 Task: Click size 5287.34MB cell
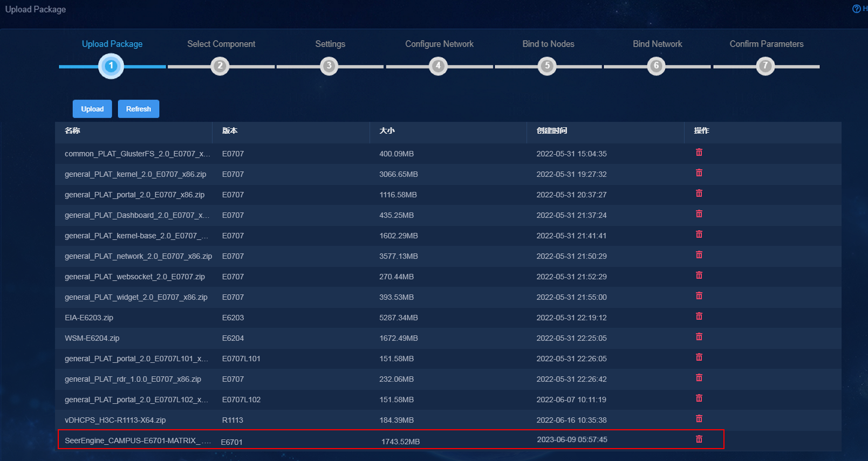[398, 318]
